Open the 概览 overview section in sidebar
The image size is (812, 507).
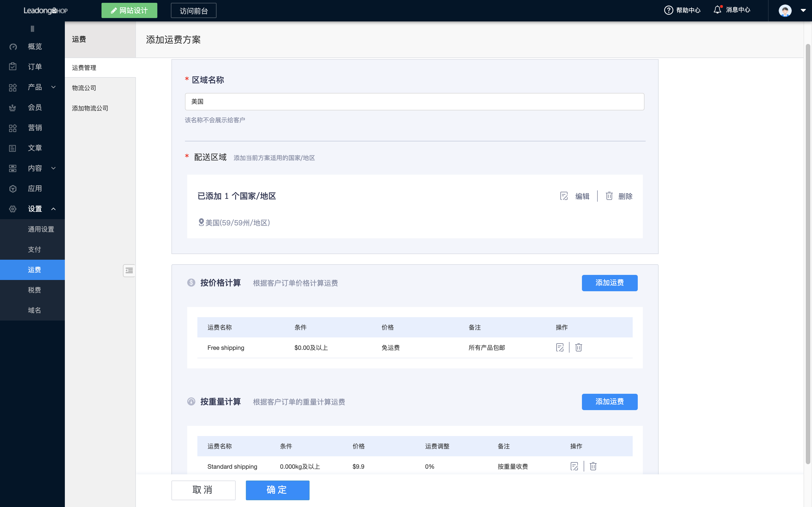pyautogui.click(x=35, y=46)
